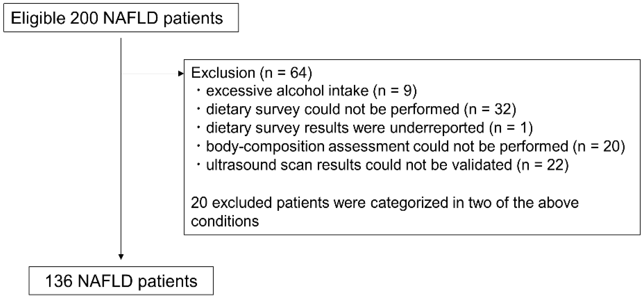
Task: Select "ultrasound scan results could not be validated"
Action: click(x=359, y=165)
